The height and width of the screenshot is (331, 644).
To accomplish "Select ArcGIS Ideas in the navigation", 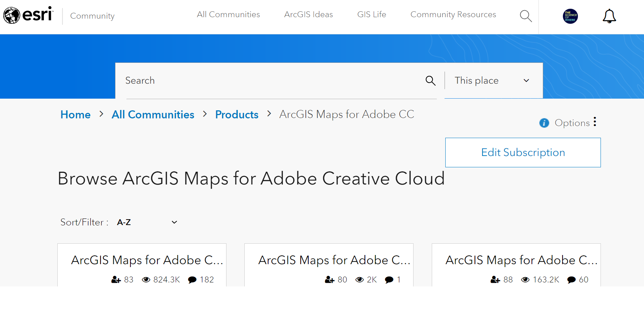I will click(x=308, y=14).
